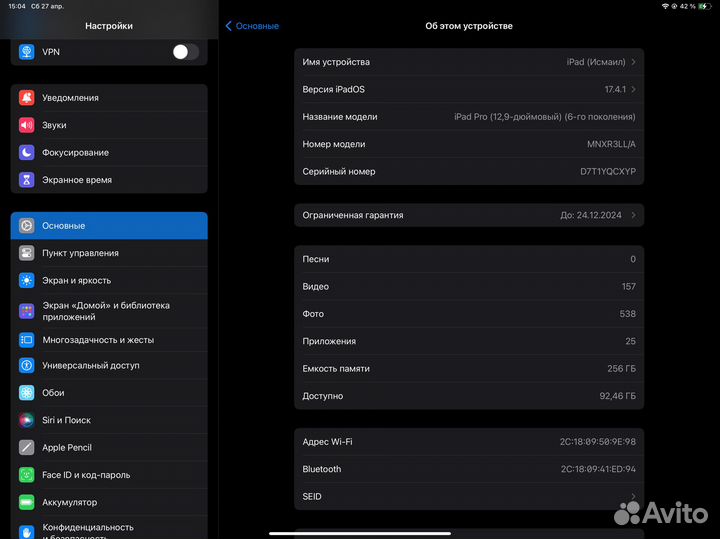Open the Siri и Поиск icon
Viewport: 720px width, 539px height.
[x=27, y=420]
